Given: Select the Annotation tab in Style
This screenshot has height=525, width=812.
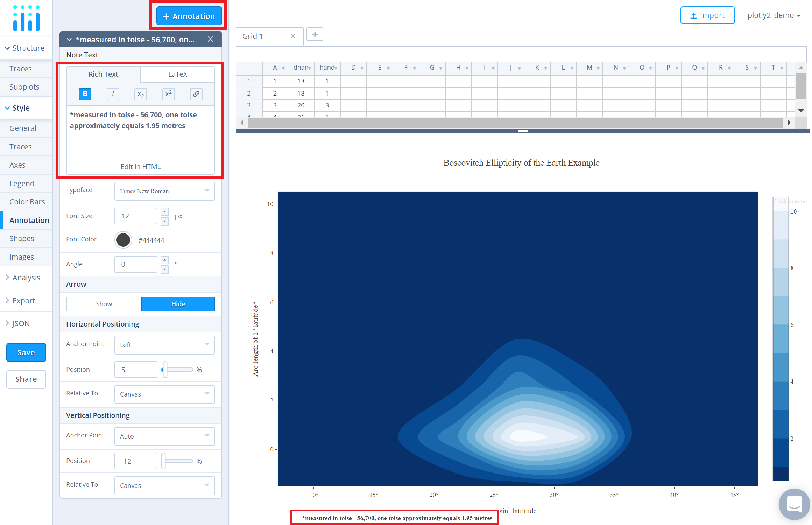Looking at the screenshot, I should (28, 220).
